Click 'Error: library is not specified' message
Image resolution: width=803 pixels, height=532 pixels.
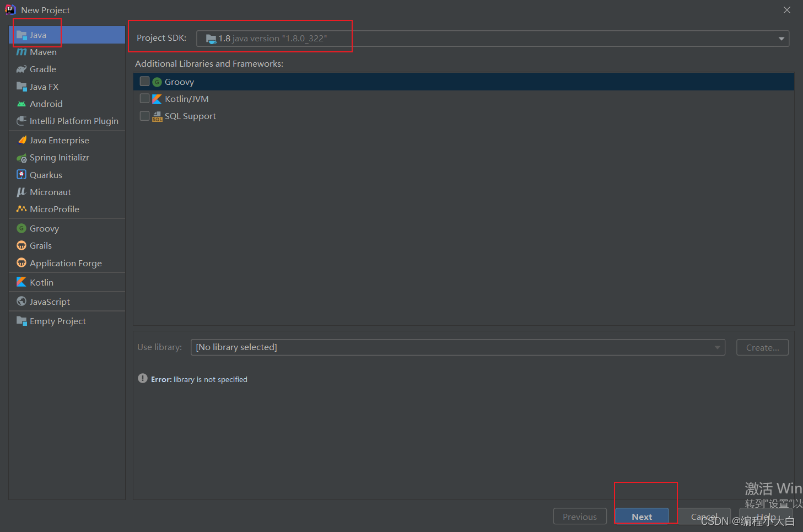click(199, 379)
